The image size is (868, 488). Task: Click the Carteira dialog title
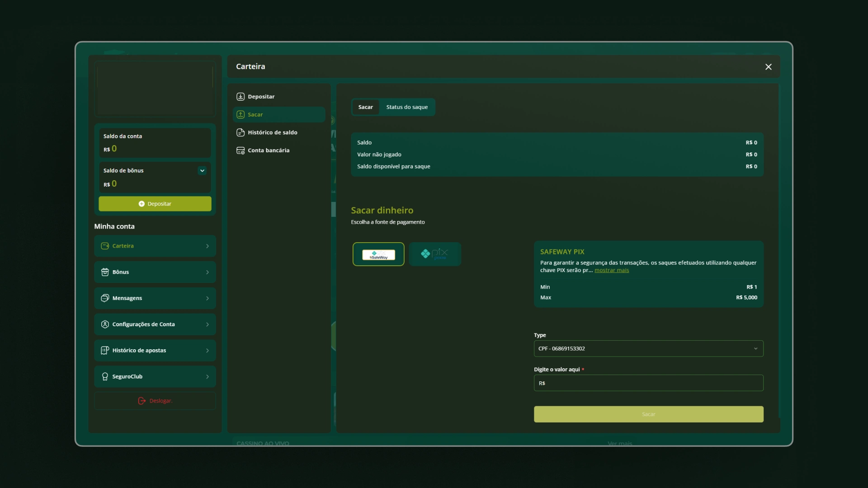[250, 66]
